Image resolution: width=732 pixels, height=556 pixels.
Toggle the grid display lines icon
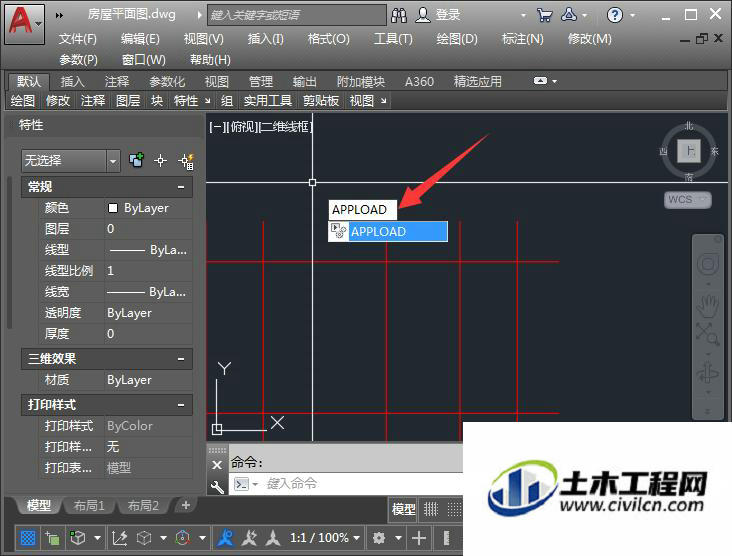point(430,509)
